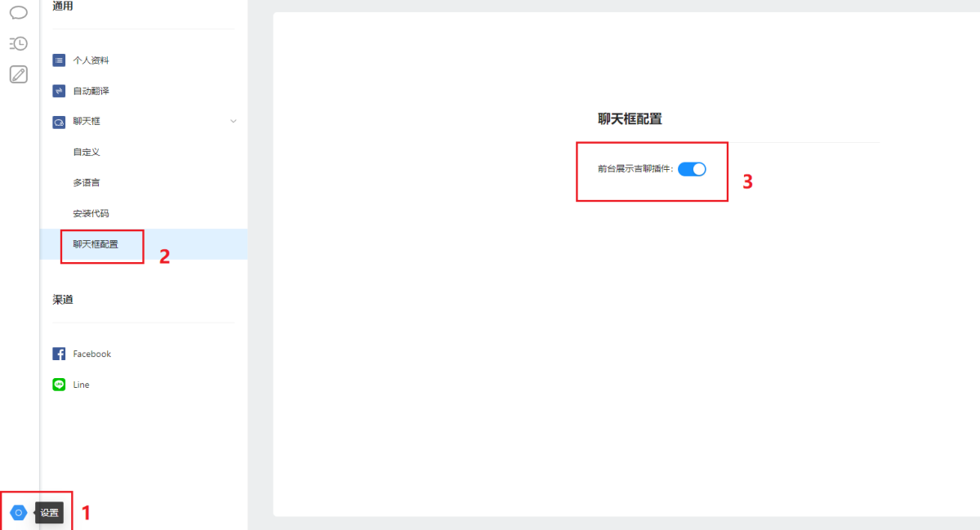Open the history clock icon in left rail

click(x=18, y=43)
